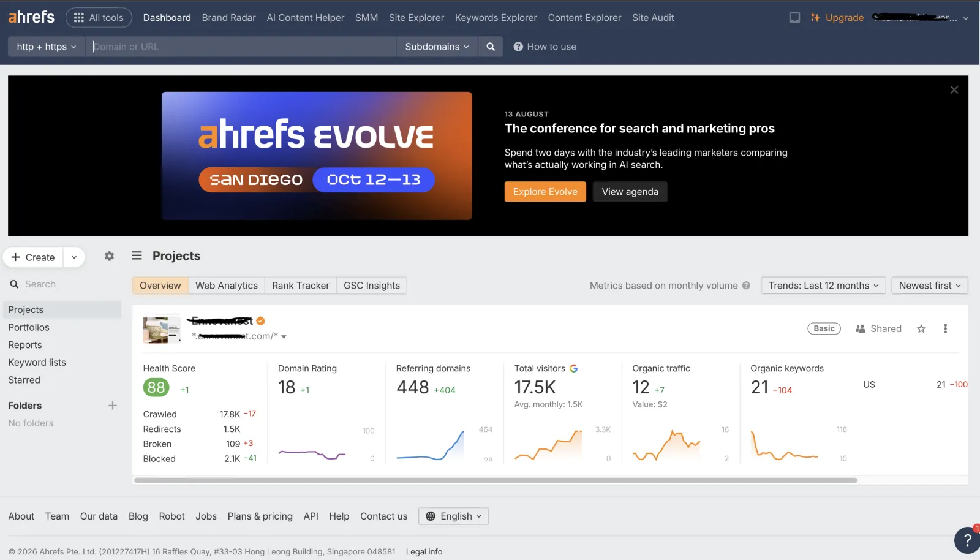Open the http + https protocol dropdown
Screen dimensions: 980x560
(47, 47)
